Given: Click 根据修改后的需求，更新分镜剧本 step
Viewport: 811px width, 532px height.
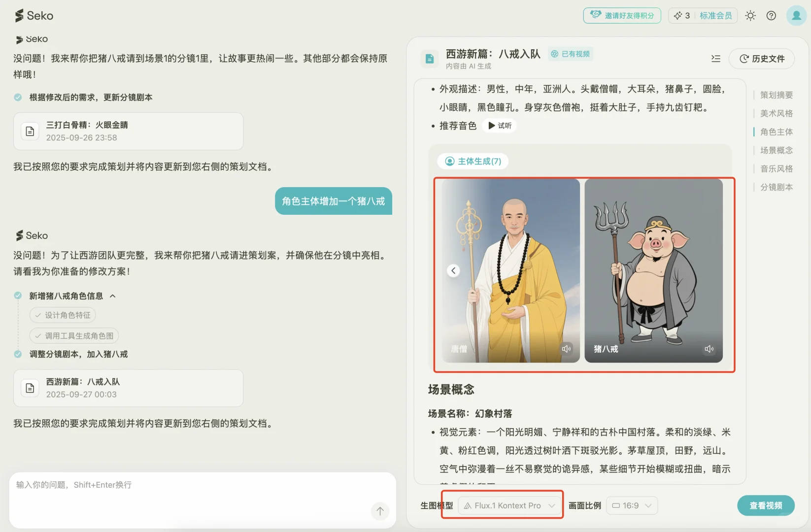Looking at the screenshot, I should (91, 98).
